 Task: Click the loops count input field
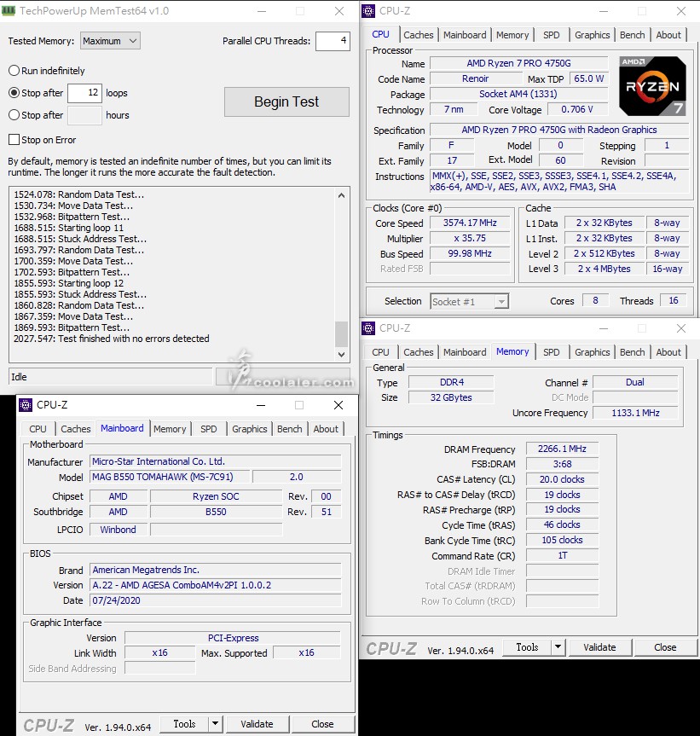tap(84, 93)
